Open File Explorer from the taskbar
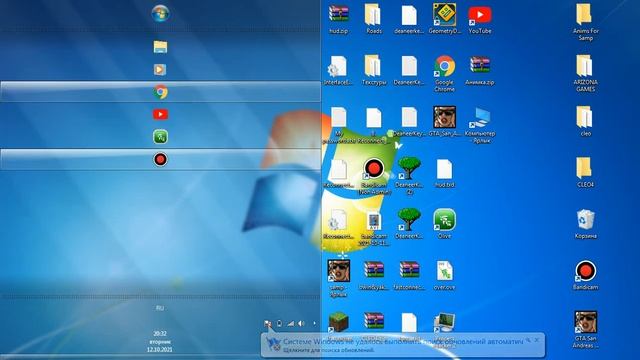Screen dimensions: 640x360 [160, 47]
